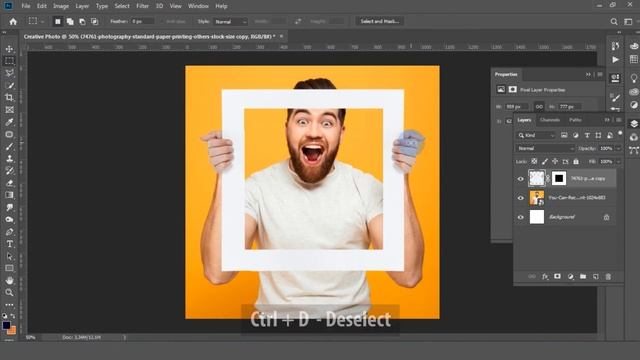The image size is (640, 360).
Task: Hide the Background layer
Action: point(520,217)
